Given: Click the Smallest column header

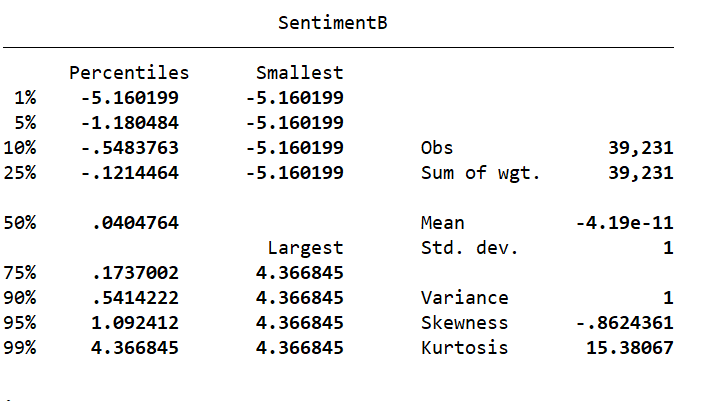Looking at the screenshot, I should [x=299, y=73].
